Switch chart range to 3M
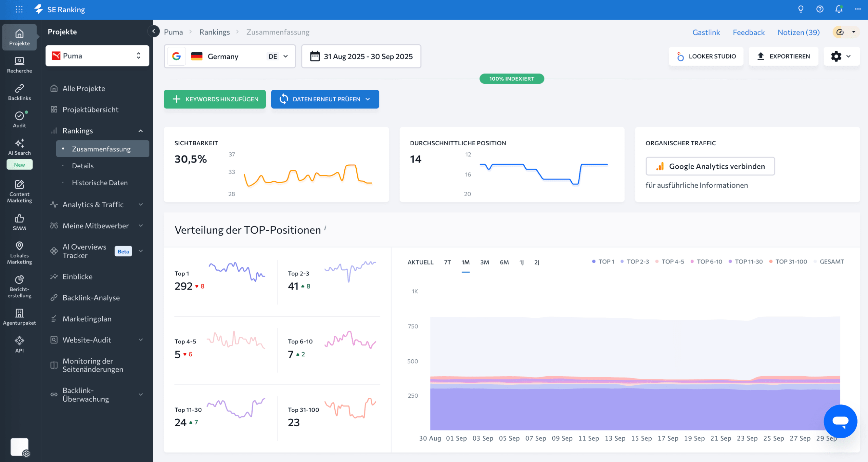Image resolution: width=868 pixels, height=462 pixels. pos(485,262)
